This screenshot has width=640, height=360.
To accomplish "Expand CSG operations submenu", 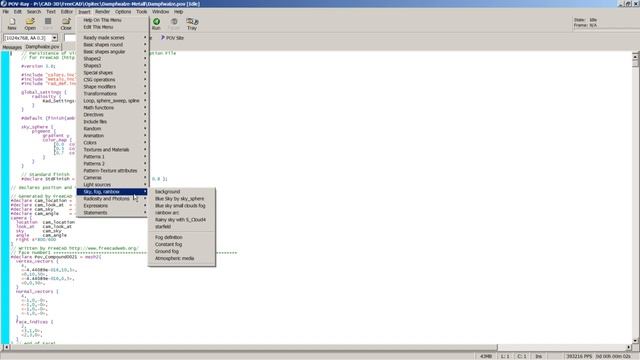I will [113, 80].
